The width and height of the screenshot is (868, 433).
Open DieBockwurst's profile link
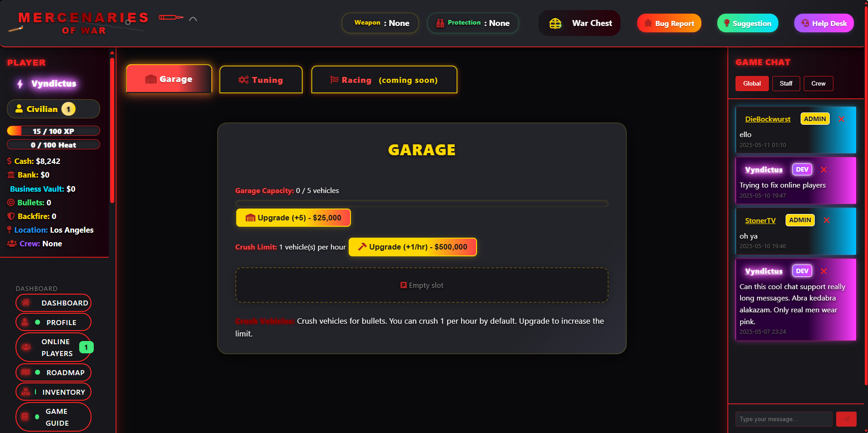(767, 119)
